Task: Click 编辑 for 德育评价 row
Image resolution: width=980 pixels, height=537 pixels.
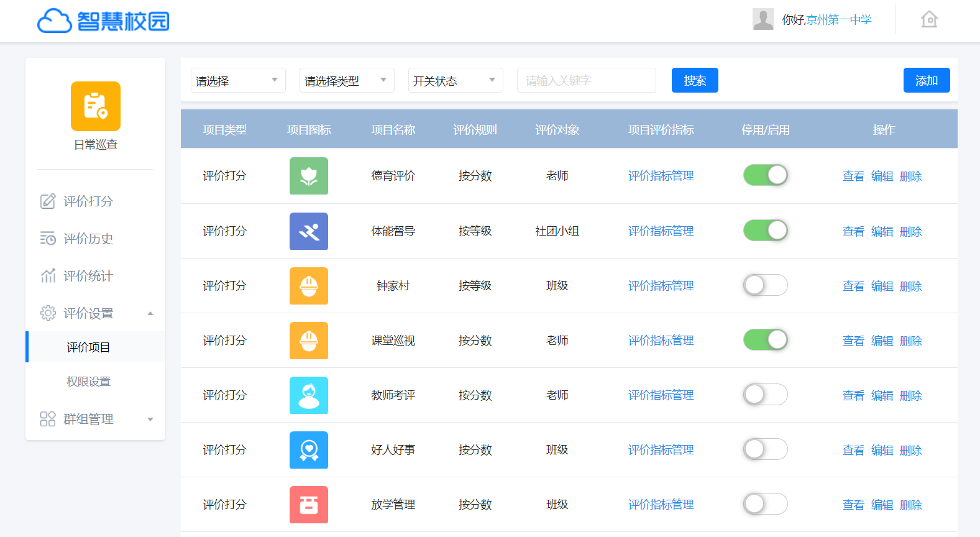Action: click(x=882, y=176)
